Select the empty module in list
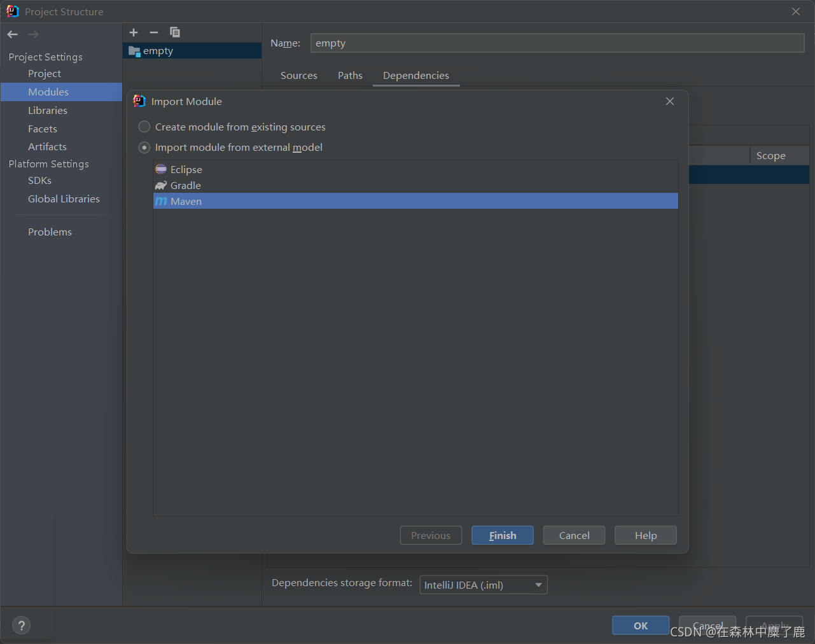The height and width of the screenshot is (644, 815). pos(192,51)
